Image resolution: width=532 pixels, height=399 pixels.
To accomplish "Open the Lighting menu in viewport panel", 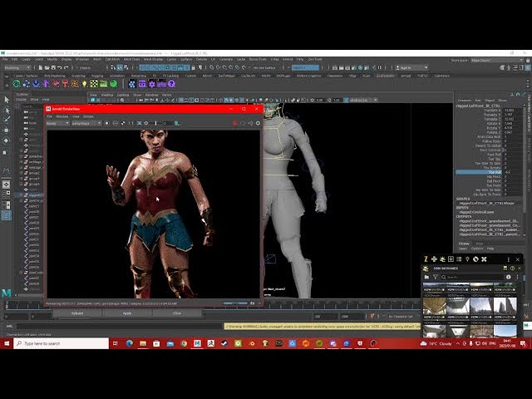I will coord(123,95).
